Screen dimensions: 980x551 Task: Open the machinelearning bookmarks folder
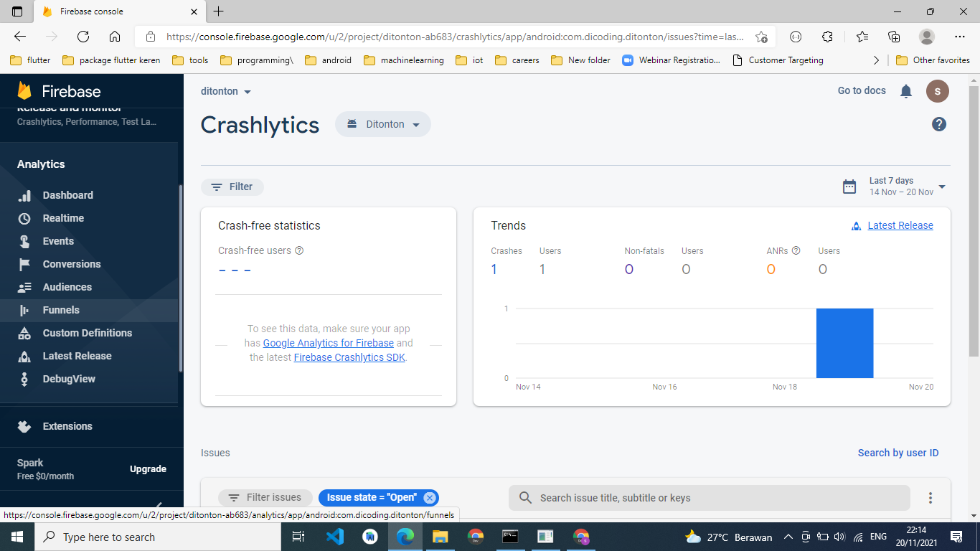pos(404,60)
